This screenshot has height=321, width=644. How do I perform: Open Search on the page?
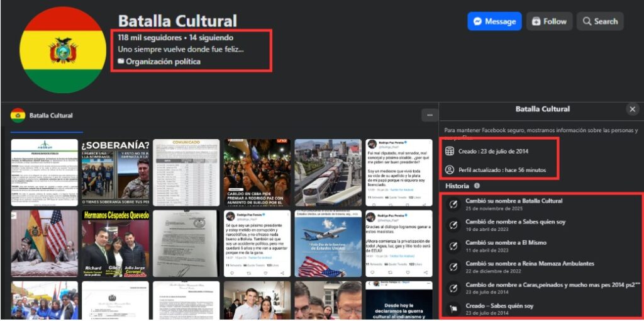(600, 21)
